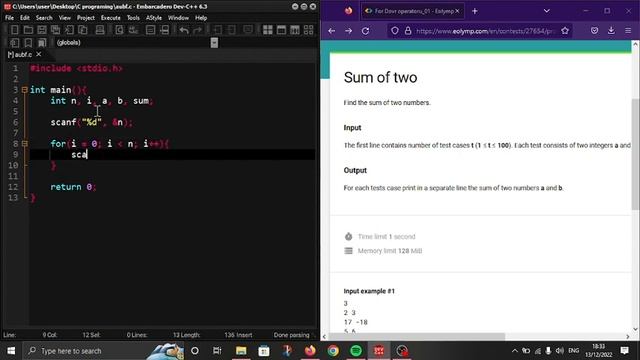Open the Tools menu in Dev-C++
The height and width of the screenshot is (360, 640).
[x=133, y=18]
